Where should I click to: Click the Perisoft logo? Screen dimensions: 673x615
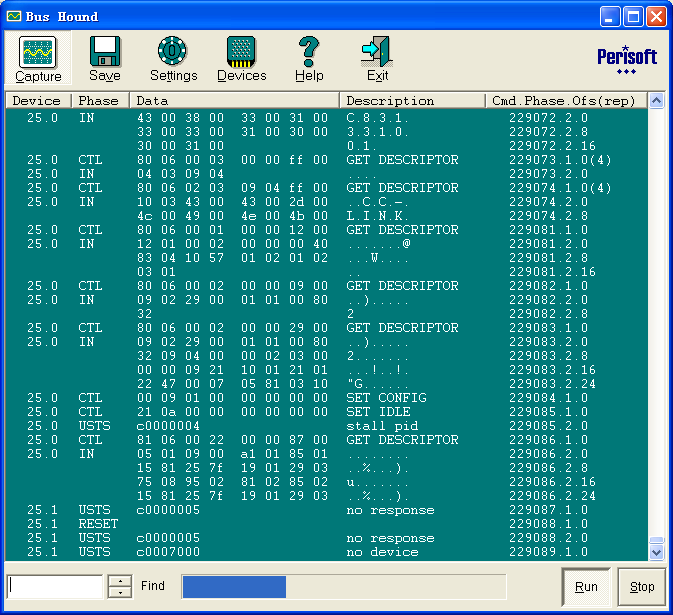[627, 59]
